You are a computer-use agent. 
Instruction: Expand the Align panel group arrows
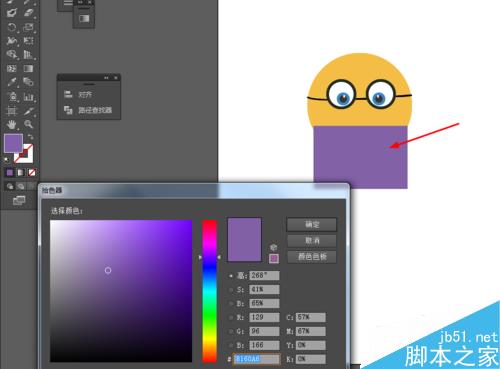click(106, 78)
